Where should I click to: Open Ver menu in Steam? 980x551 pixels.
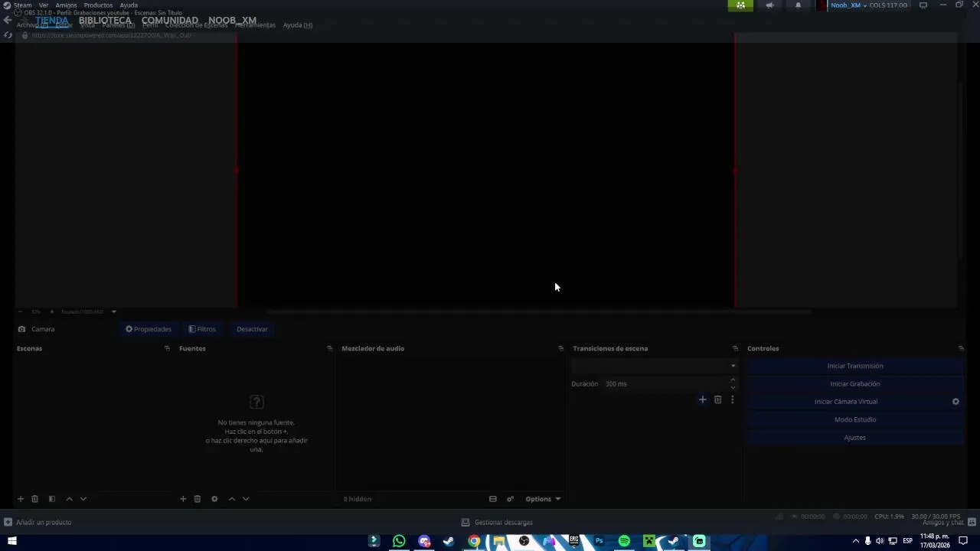44,5
